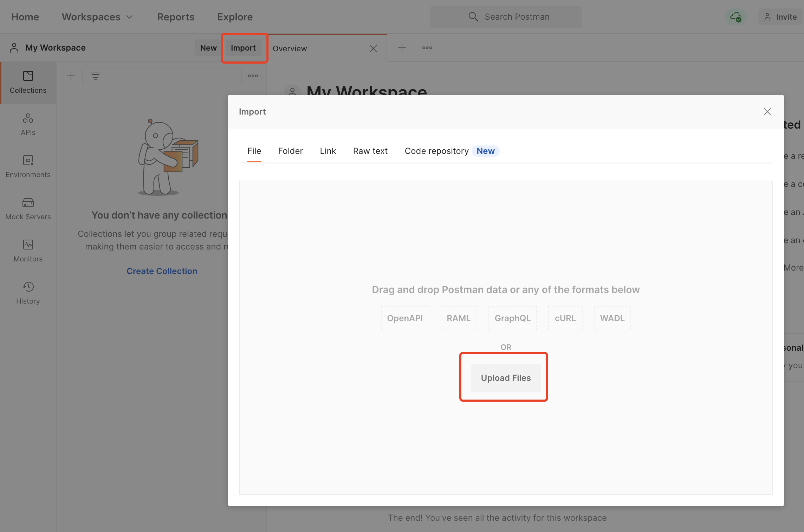Click the cURL format label

[x=565, y=318]
